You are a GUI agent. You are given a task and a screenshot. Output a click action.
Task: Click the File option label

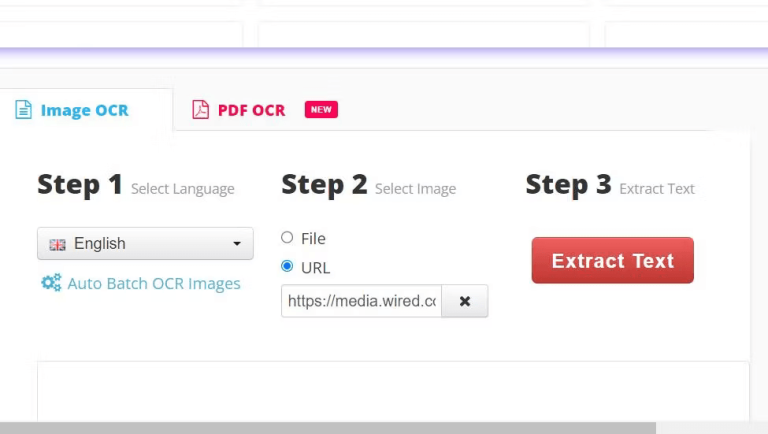coord(313,239)
